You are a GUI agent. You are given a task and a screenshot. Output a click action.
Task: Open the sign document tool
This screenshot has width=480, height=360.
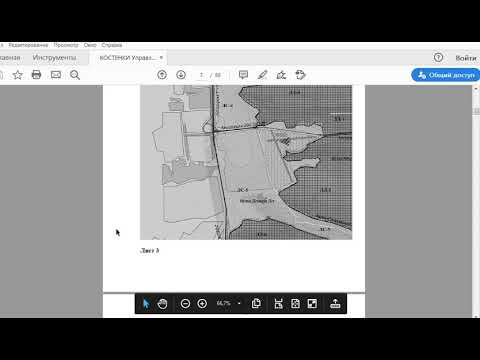281,75
